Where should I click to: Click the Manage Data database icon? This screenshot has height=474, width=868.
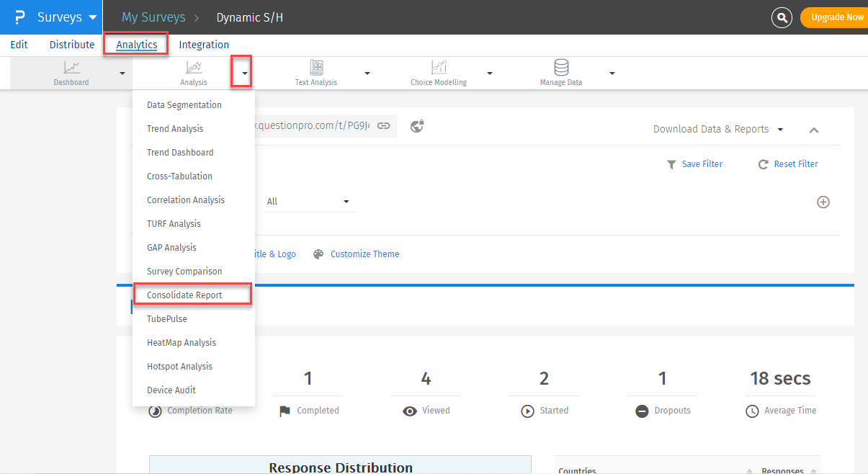[561, 68]
